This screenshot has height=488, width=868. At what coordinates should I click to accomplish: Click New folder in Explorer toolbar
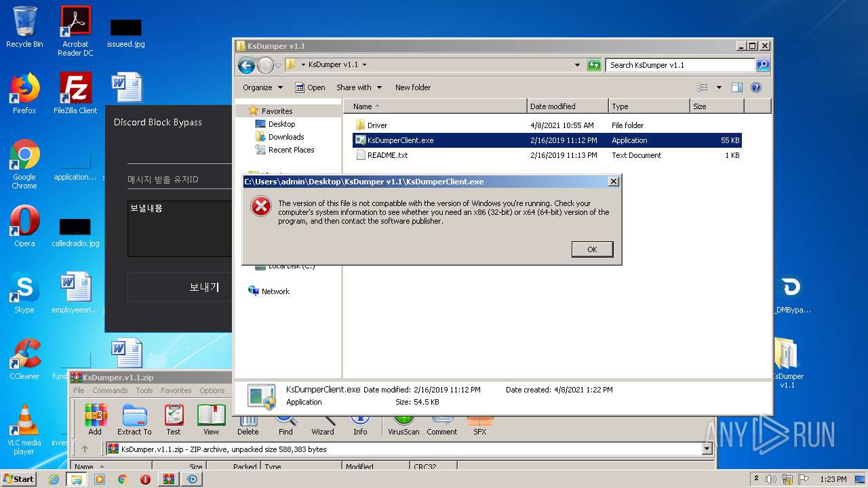pyautogui.click(x=413, y=87)
